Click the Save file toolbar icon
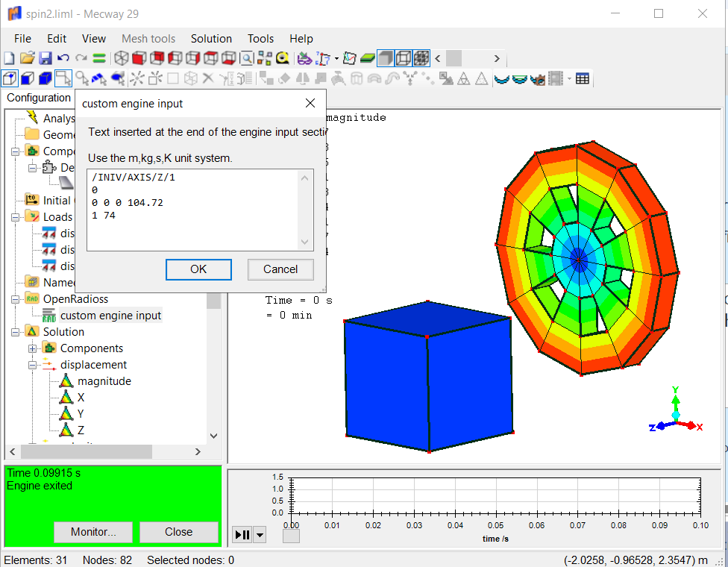Viewport: 728px width, 567px height. pyautogui.click(x=45, y=58)
